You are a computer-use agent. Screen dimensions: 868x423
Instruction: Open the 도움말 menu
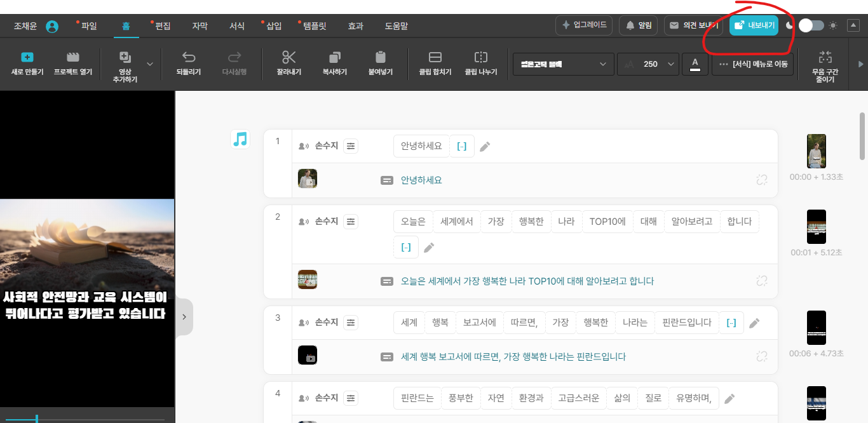coord(397,26)
